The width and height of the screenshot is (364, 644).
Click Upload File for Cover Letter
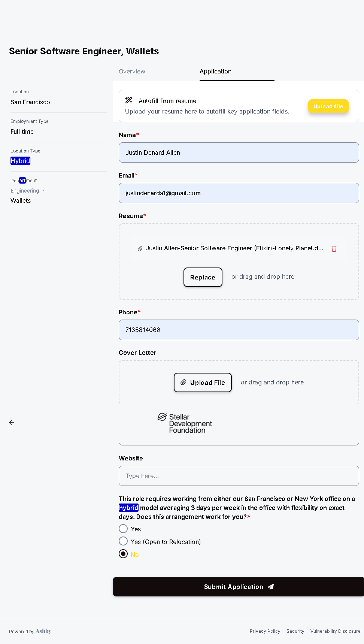click(203, 383)
